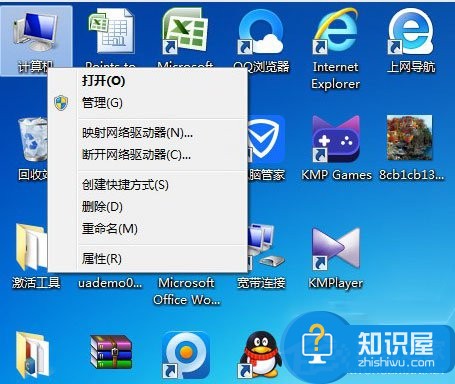
Task: Select the Recycle Bin (回收站) icon
Action: coord(33,139)
